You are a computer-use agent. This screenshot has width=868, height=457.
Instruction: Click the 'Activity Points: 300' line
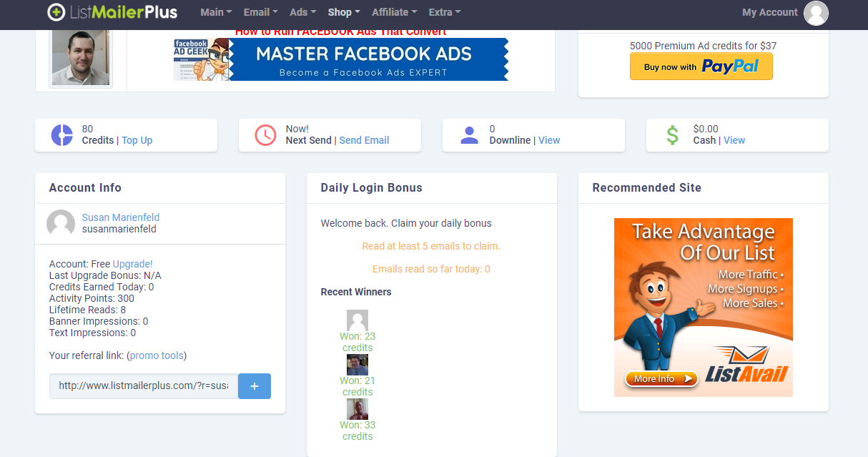point(92,298)
